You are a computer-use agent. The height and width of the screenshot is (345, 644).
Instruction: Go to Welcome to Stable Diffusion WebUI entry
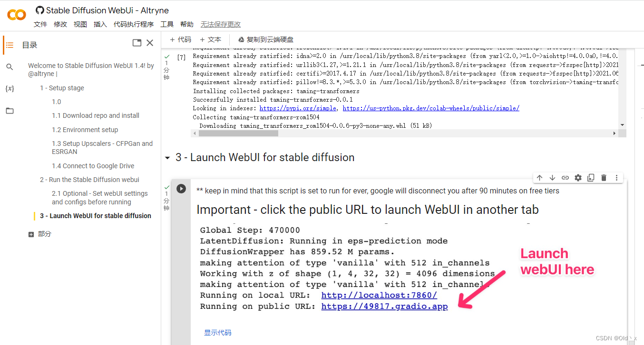(91, 70)
